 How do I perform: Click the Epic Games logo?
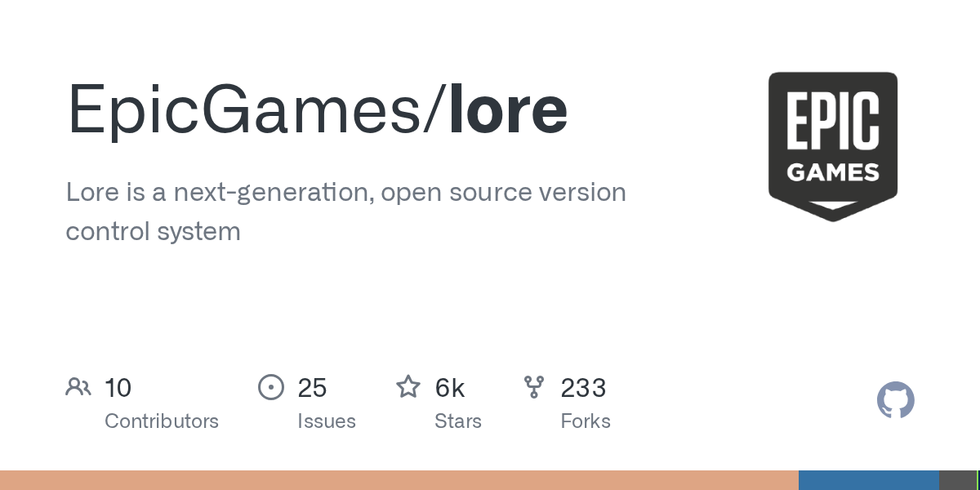pyautogui.click(x=833, y=147)
